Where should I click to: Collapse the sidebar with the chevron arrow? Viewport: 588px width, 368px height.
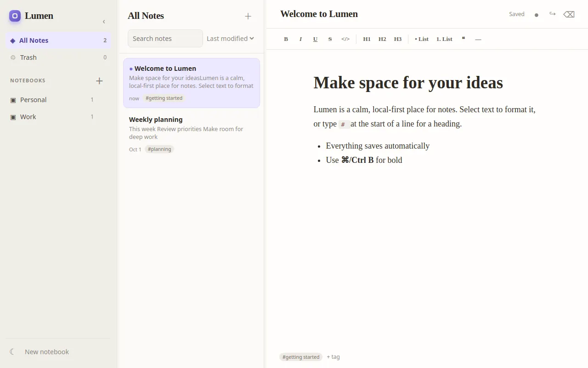point(104,22)
